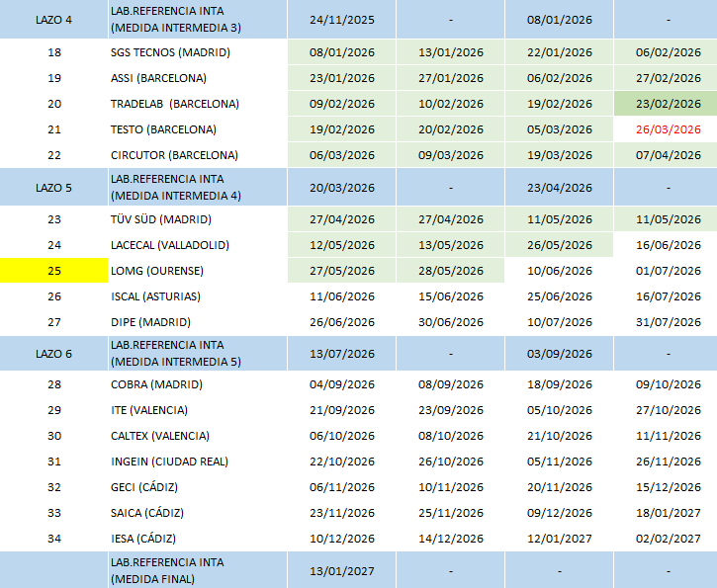Select the date 03/09/2026
717x588 pixels.
559,354
